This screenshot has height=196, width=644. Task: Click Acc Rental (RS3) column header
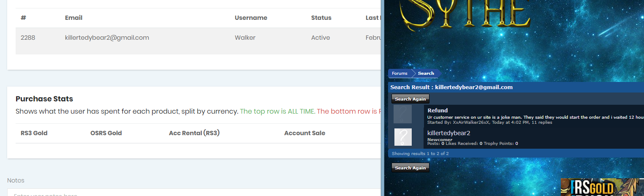click(x=194, y=133)
